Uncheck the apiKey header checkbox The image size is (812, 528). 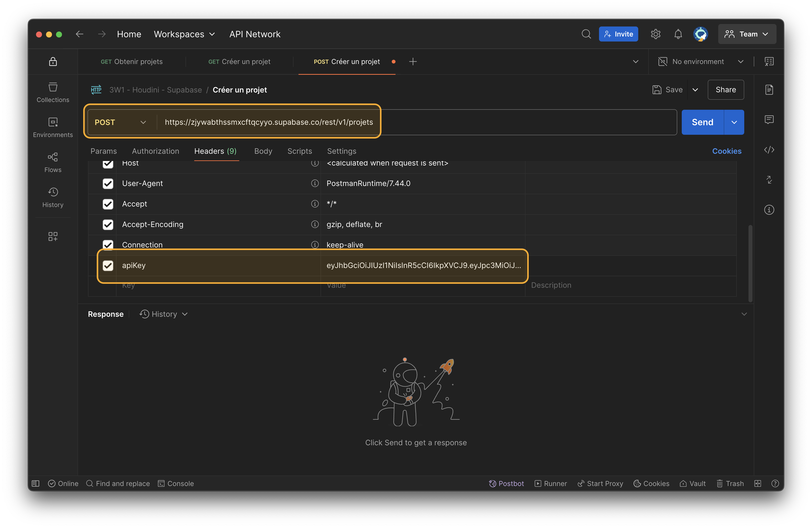(108, 265)
